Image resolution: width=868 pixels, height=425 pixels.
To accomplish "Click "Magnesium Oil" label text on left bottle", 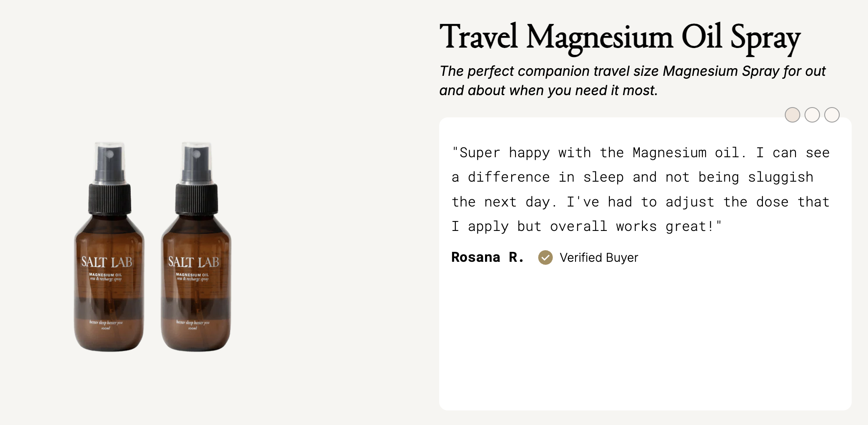I will 105,275.
